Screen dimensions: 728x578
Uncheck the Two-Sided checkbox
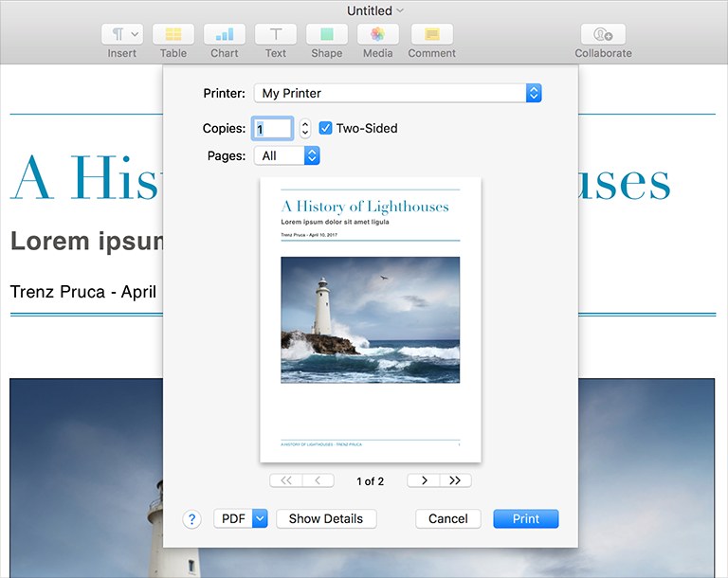tap(325, 128)
